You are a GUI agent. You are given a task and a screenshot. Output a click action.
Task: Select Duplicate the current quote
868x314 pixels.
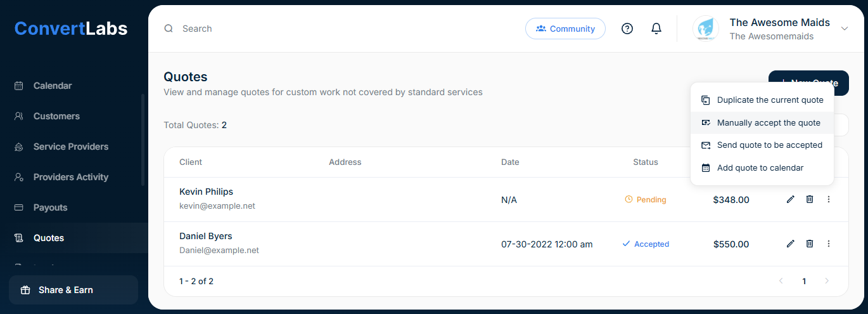[x=770, y=100]
